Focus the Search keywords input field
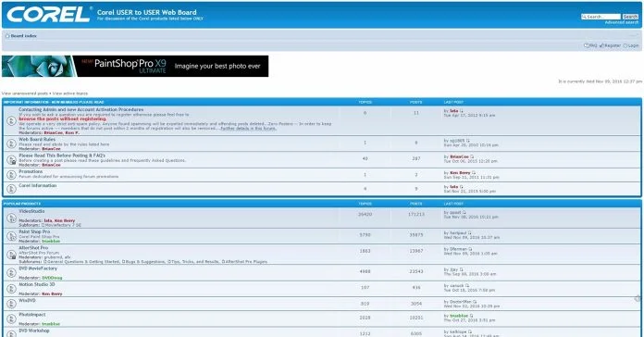Image resolution: width=644 pixels, height=337 pixels. coord(601,17)
